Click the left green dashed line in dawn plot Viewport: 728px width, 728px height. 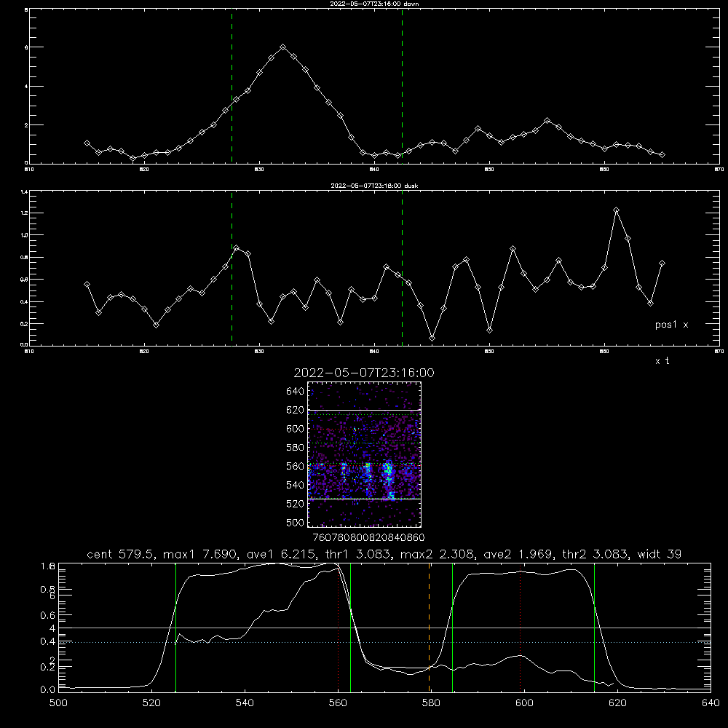tap(232, 87)
